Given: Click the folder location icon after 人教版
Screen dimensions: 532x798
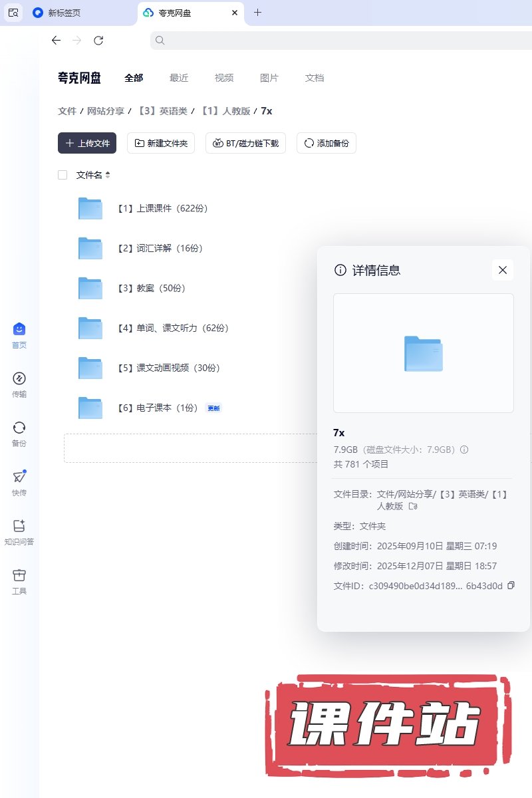Looking at the screenshot, I should (x=413, y=506).
